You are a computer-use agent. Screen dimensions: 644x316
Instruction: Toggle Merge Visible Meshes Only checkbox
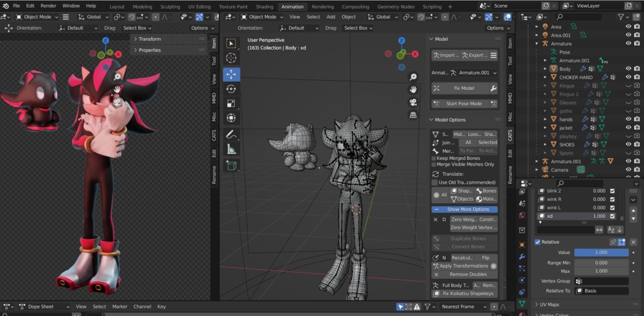click(x=434, y=164)
